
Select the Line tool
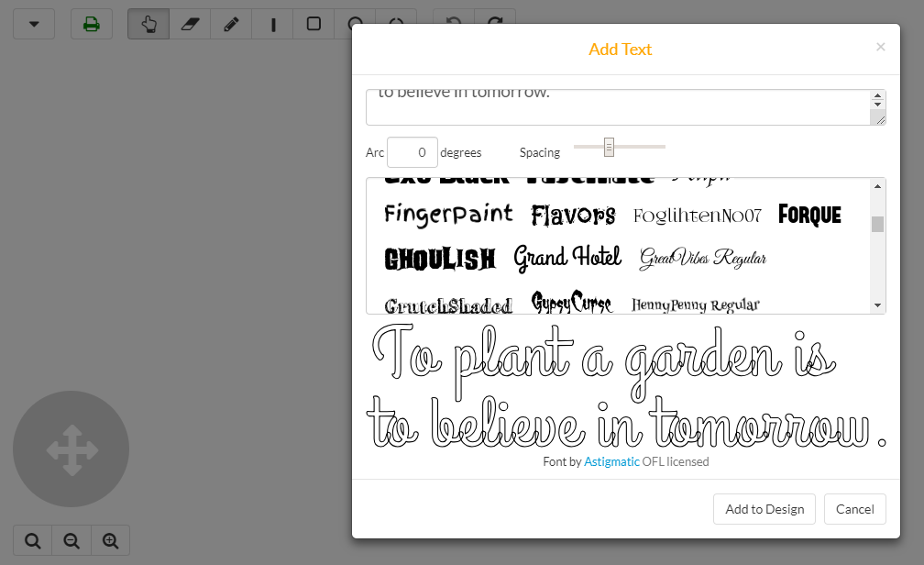pyautogui.click(x=271, y=24)
